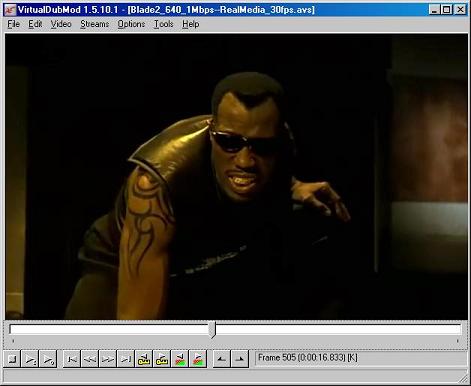This screenshot has width=471, height=386.
Task: Seek to the next scene change
Action: coord(198,359)
